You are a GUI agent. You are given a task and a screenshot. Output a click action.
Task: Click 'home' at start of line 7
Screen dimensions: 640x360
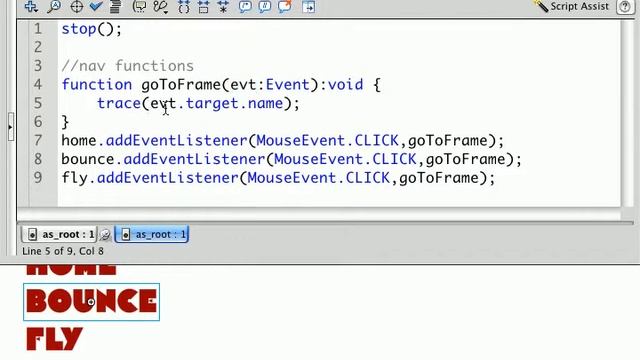coord(79,140)
